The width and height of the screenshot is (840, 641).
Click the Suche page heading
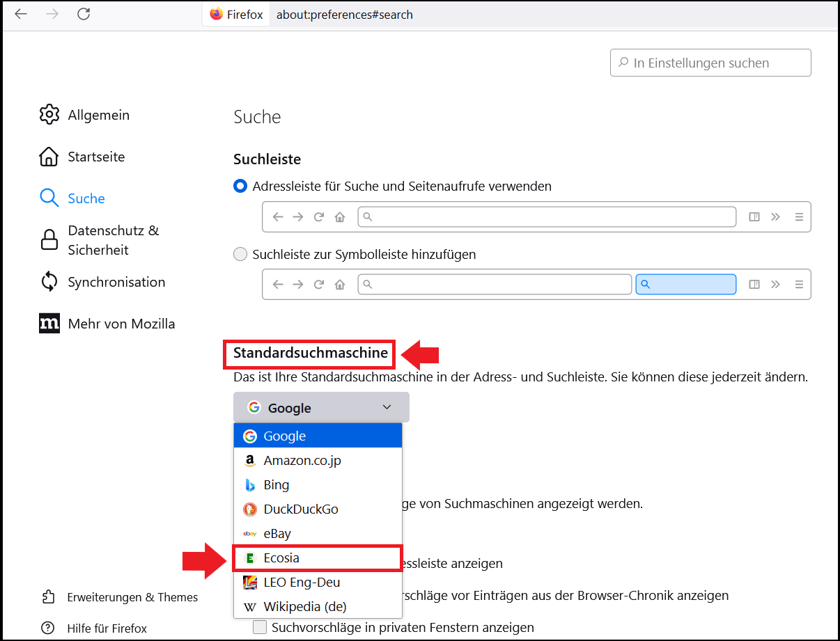(x=257, y=117)
